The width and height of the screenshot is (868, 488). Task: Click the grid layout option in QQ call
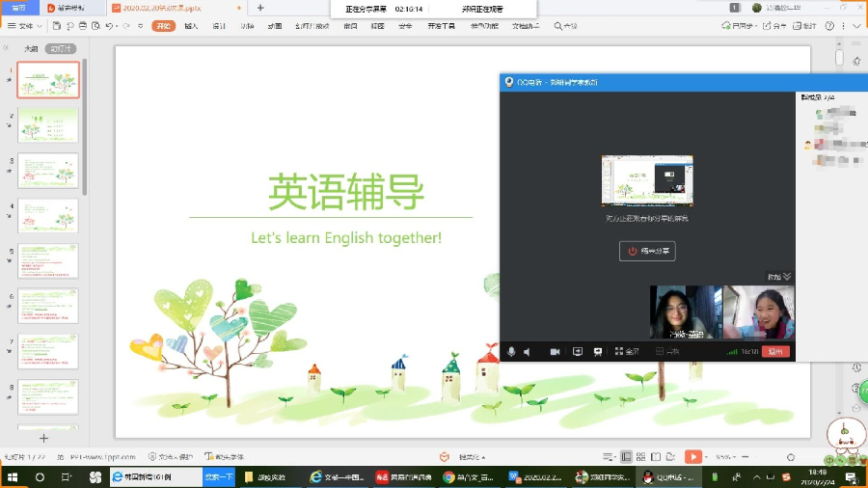[667, 351]
